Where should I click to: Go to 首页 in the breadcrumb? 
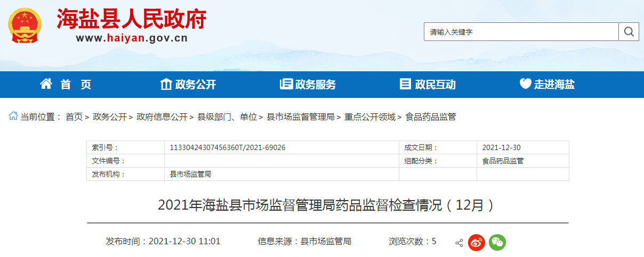coord(74,117)
